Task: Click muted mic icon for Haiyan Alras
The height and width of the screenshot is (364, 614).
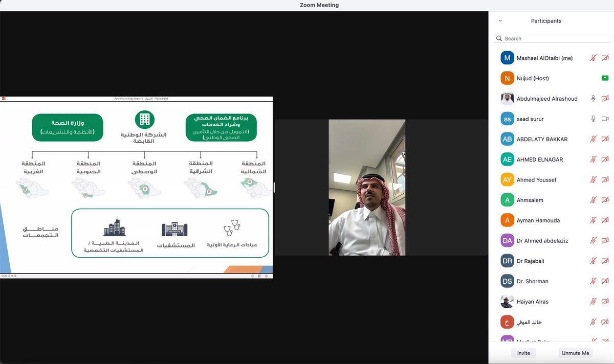Action: (593, 301)
